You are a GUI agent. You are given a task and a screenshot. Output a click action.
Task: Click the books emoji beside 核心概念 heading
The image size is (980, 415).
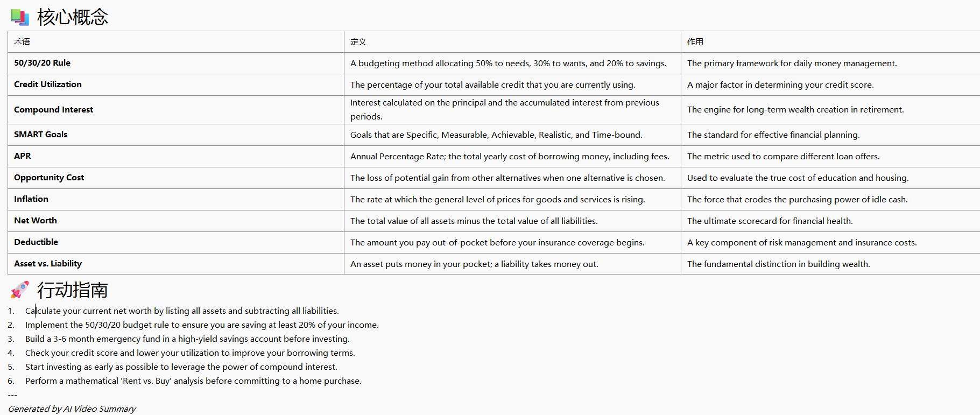click(x=20, y=17)
